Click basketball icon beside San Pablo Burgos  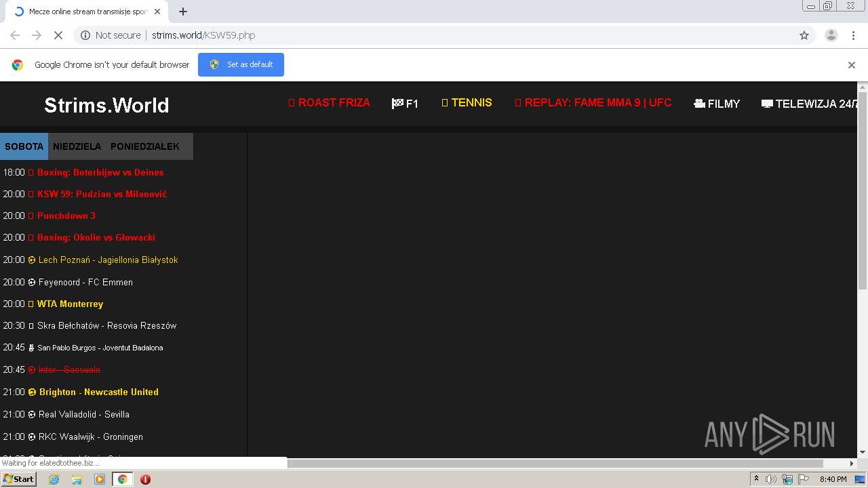click(31, 348)
